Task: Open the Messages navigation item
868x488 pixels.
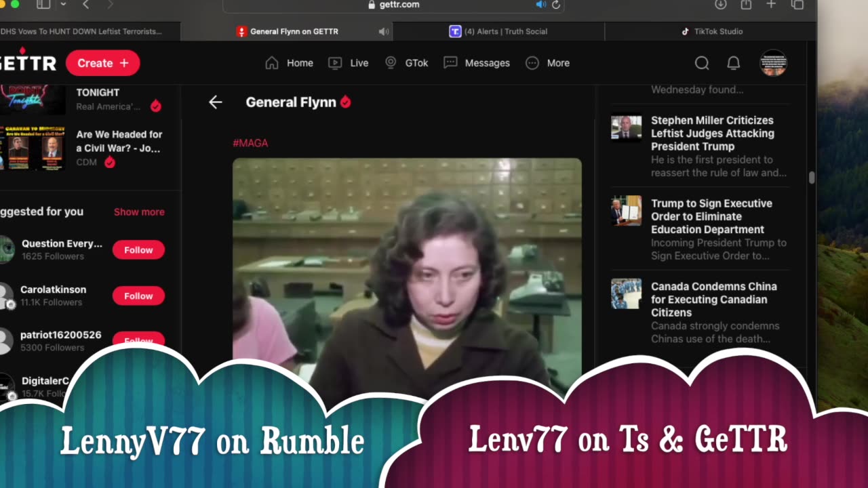Action: [477, 63]
